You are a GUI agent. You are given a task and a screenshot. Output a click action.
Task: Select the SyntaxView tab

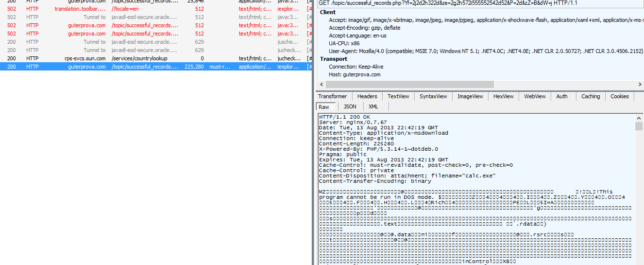coord(433,96)
